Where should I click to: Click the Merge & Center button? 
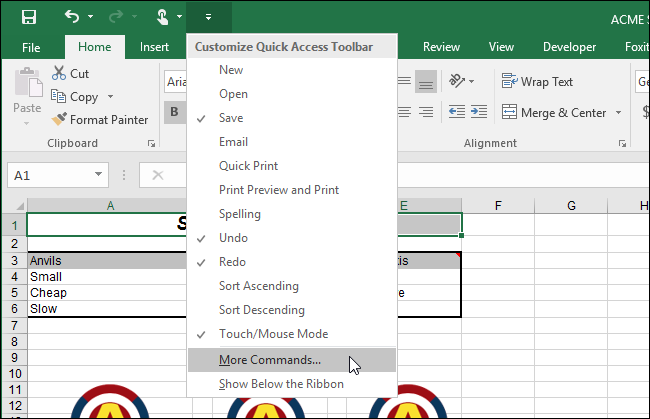[554, 113]
